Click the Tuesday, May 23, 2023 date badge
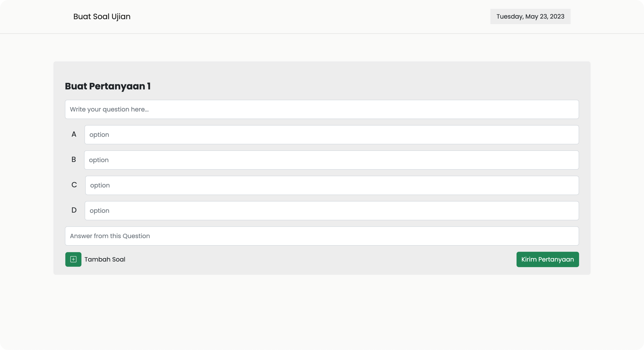 point(530,16)
